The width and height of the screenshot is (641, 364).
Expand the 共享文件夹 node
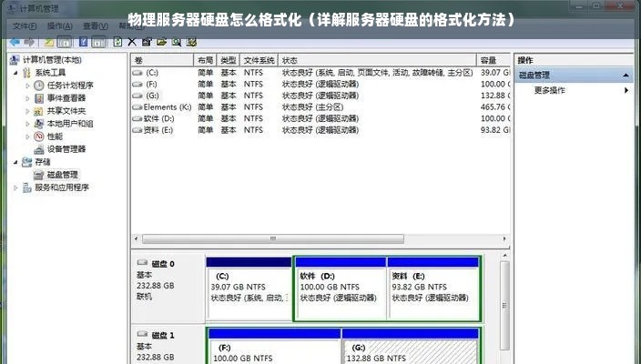[27, 111]
